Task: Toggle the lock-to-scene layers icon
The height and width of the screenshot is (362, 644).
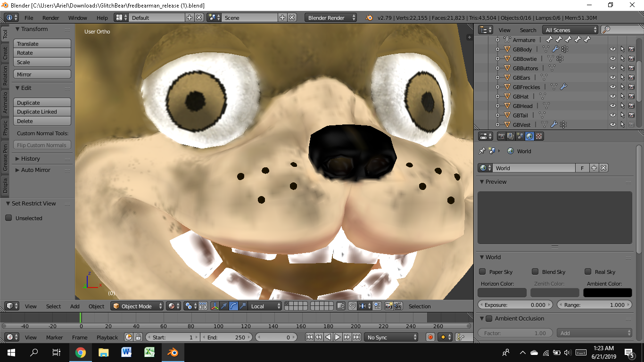Action: [341, 306]
